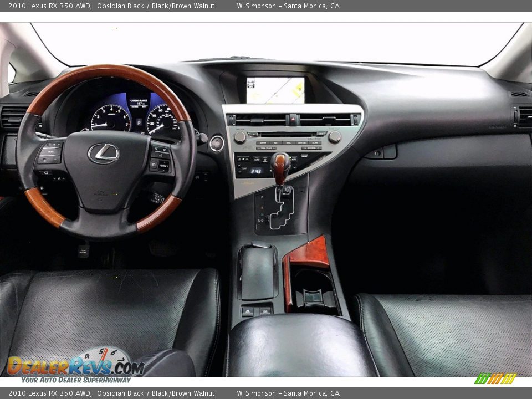Click the right seat heater switch on the console
The width and height of the screenshot is (532, 399).
pyautogui.click(x=265, y=311)
